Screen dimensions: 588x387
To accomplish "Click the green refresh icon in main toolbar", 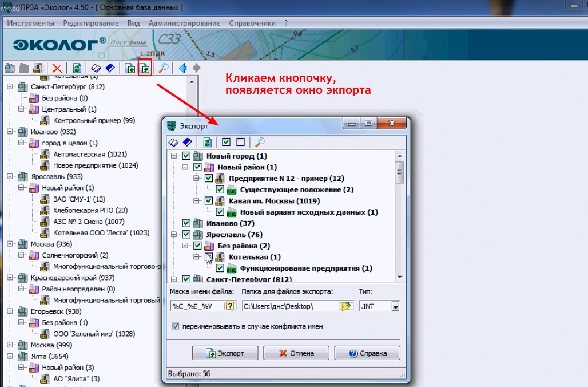I will [x=77, y=68].
